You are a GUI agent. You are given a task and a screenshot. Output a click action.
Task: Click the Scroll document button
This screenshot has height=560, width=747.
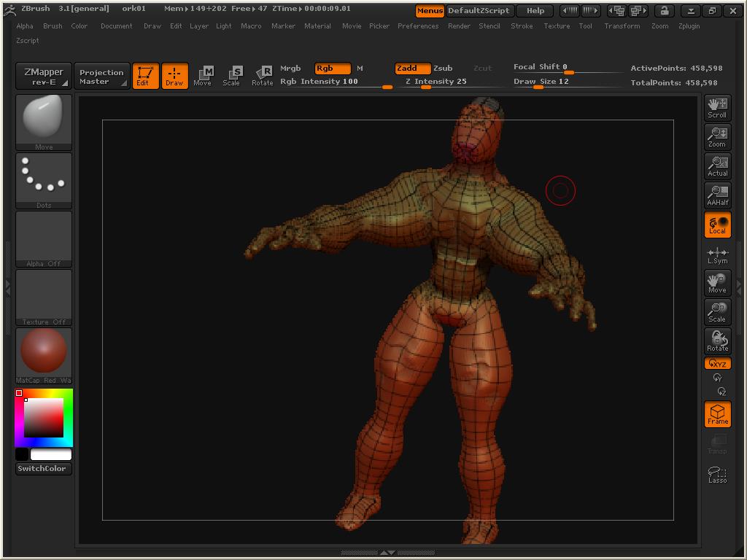click(718, 108)
